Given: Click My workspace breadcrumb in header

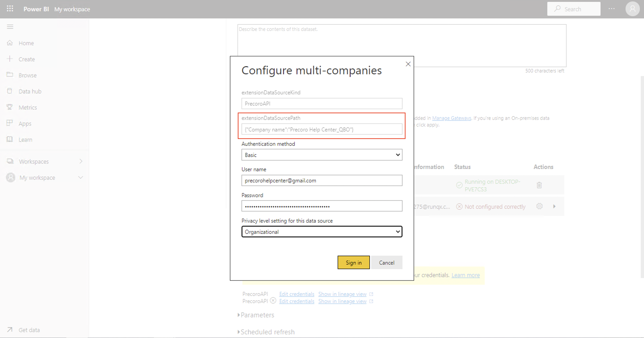Looking at the screenshot, I should (72, 9).
